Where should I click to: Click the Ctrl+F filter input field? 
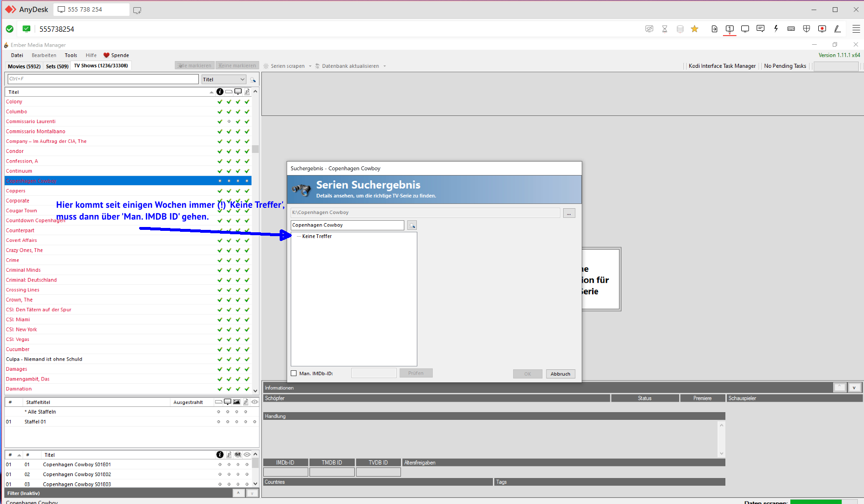pyautogui.click(x=103, y=79)
